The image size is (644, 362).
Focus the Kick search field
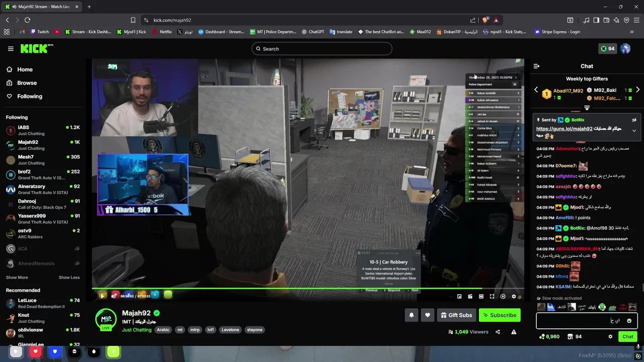tap(322, 49)
